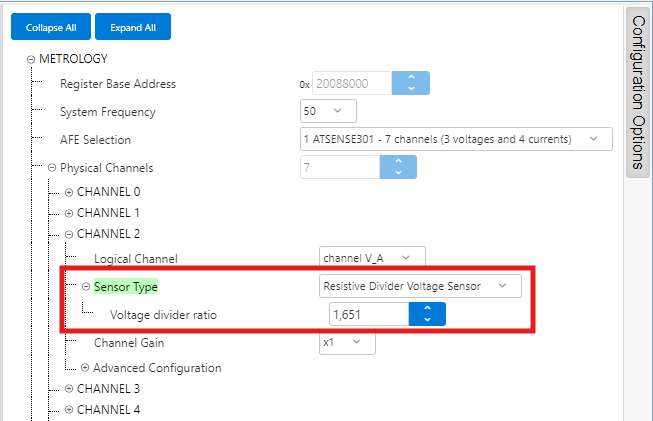
Task: Collapse the Physical Channels node
Action: point(51,168)
